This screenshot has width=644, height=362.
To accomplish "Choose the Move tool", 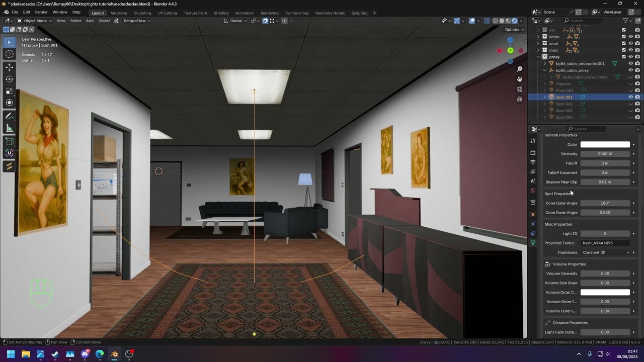I will point(9,67).
